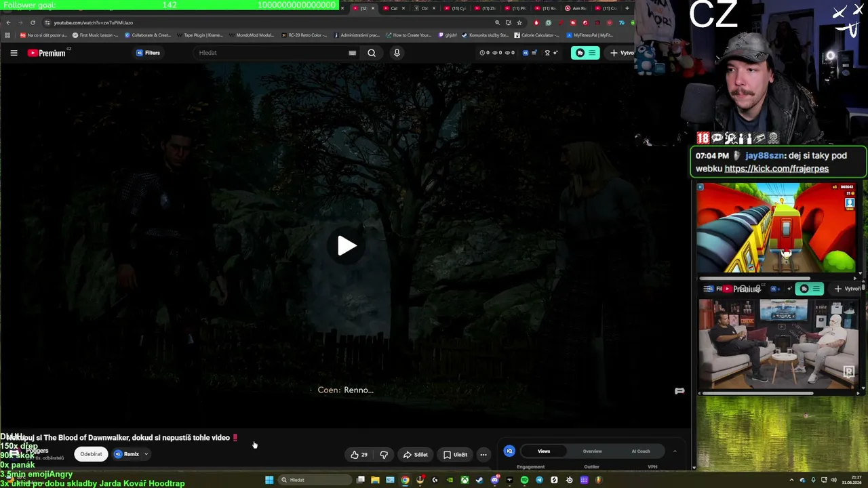868x488 pixels.
Task: Start voice search with microphone icon
Action: point(397,53)
